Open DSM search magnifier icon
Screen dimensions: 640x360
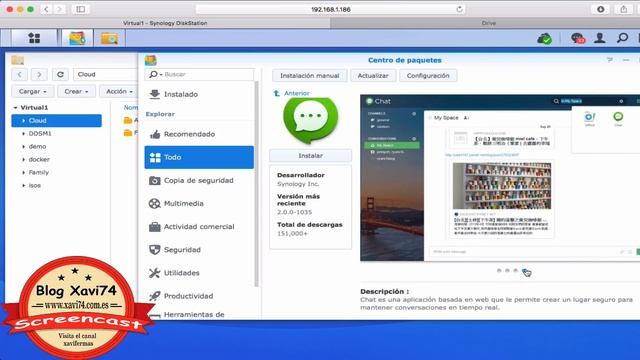(x=622, y=38)
